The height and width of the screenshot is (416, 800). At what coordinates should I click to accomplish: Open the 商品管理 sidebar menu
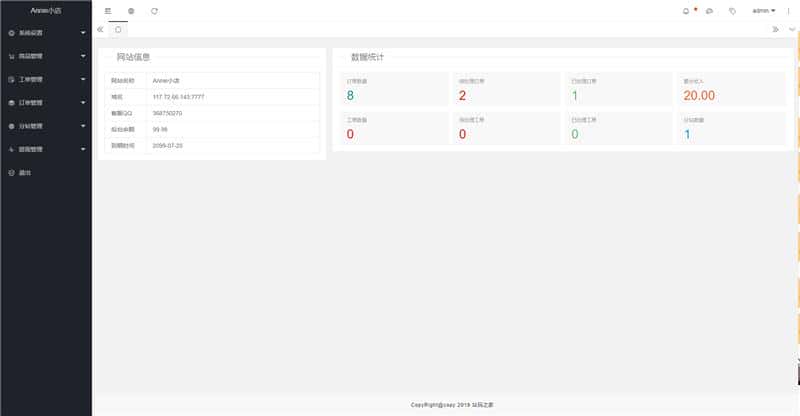46,56
